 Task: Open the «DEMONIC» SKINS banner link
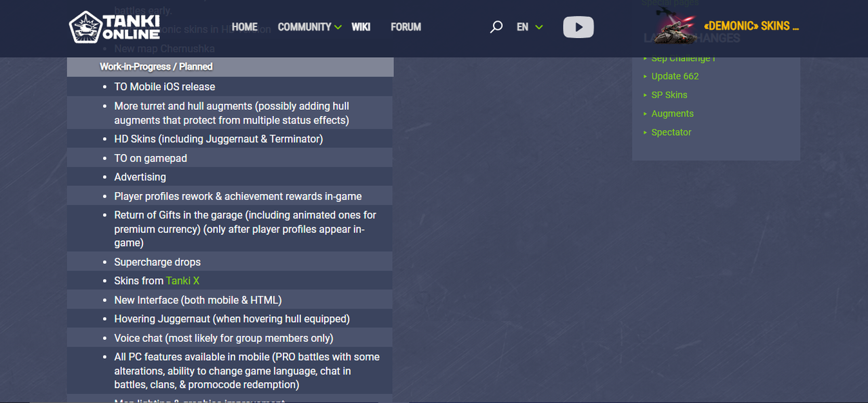pos(751,26)
